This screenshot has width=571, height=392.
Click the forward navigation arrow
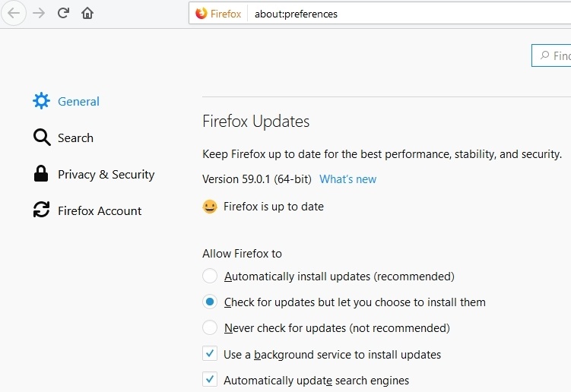point(38,13)
